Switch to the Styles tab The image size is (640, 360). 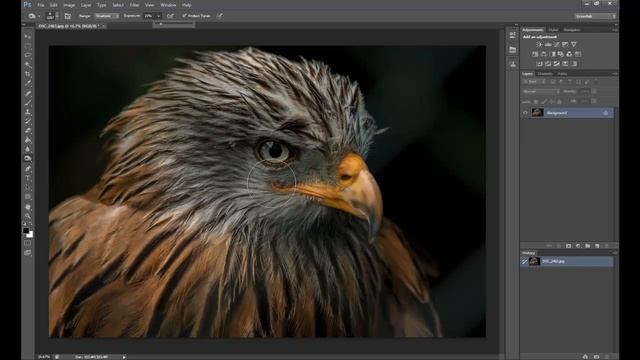553,30
